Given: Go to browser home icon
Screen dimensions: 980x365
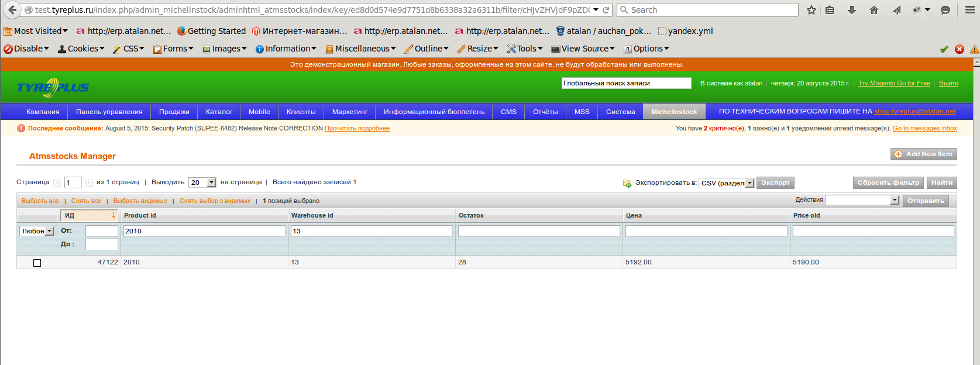Looking at the screenshot, I should tap(874, 10).
